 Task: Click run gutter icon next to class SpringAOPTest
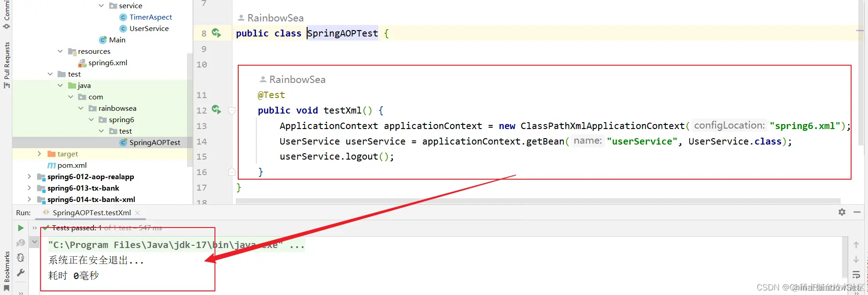pyautogui.click(x=216, y=33)
